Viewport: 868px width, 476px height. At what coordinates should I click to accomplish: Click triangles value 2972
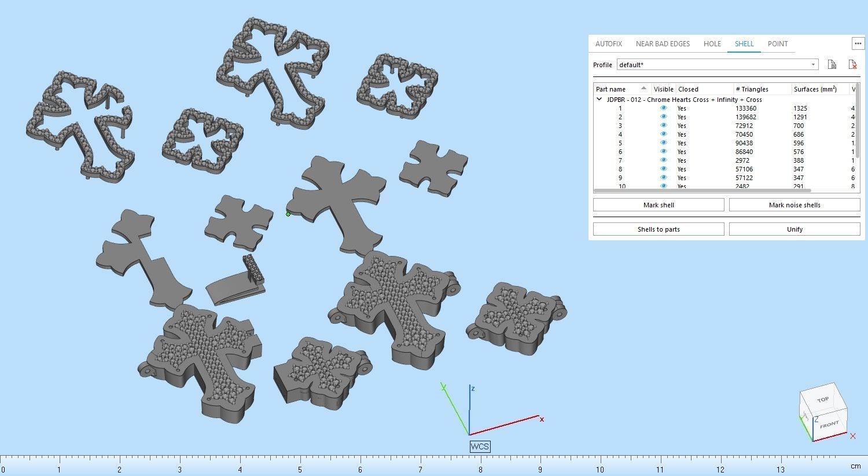(x=742, y=160)
